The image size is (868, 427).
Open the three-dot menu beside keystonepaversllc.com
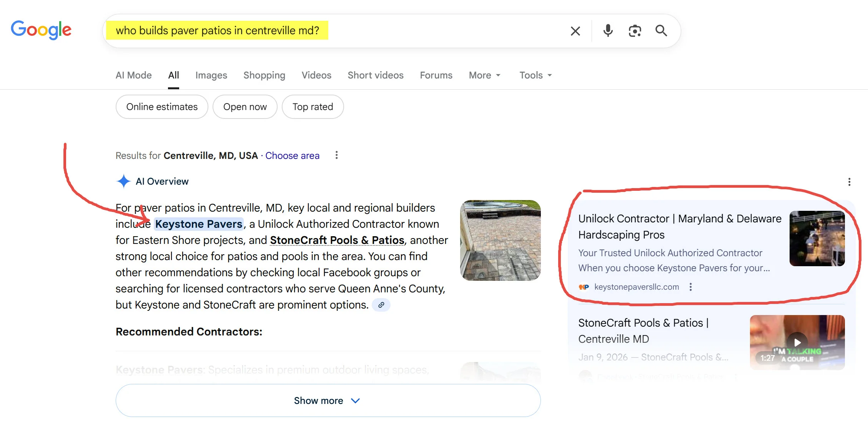point(690,287)
